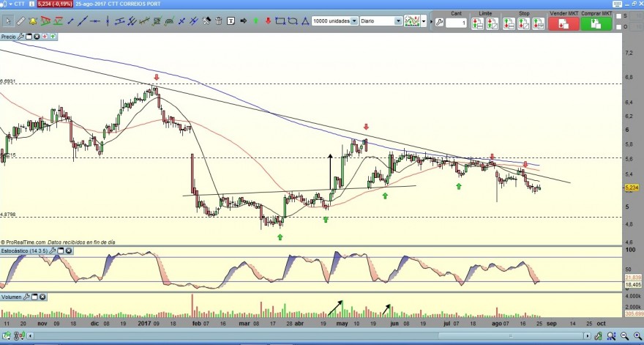
Task: Click the current price tag 5,234
Action: 632,188
